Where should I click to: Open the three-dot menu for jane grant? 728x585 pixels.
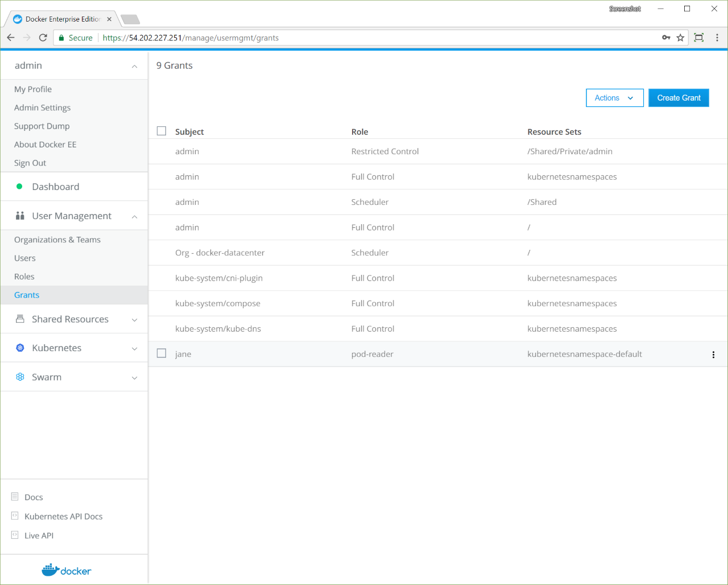pos(713,355)
